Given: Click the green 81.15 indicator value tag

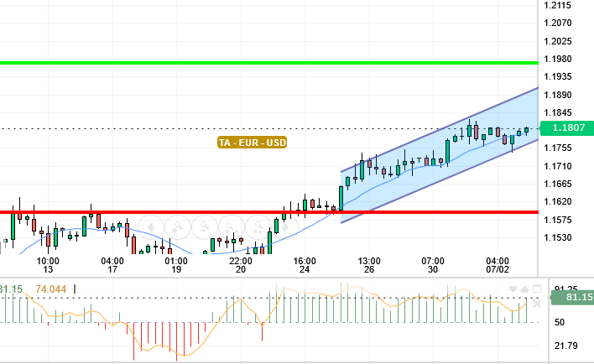Looking at the screenshot, I should point(573,298).
